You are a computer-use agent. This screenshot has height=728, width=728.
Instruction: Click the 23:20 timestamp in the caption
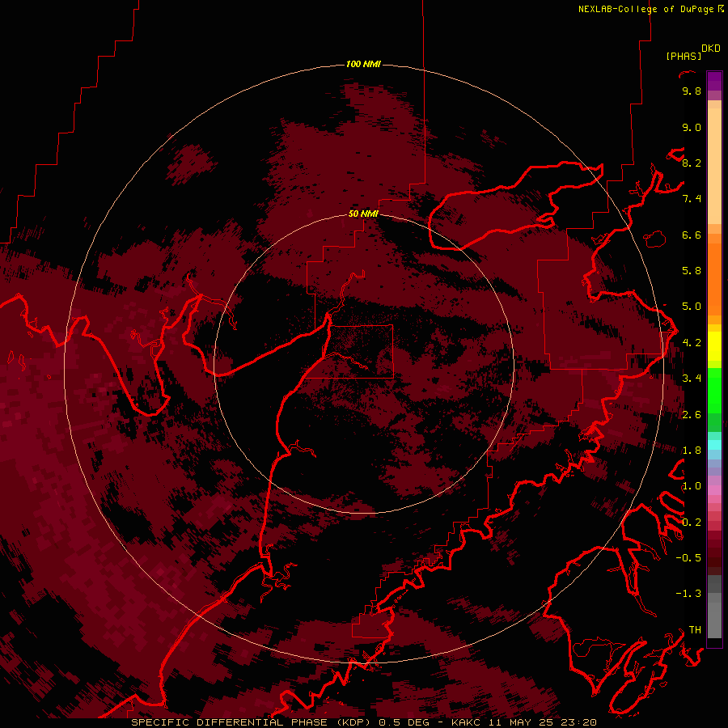point(581,722)
